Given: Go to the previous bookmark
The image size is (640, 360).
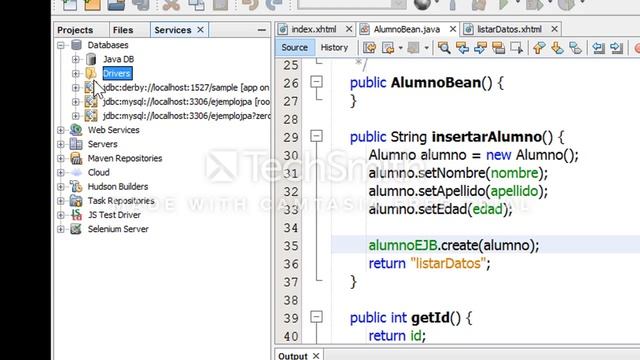Looking at the screenshot, I should tap(539, 48).
